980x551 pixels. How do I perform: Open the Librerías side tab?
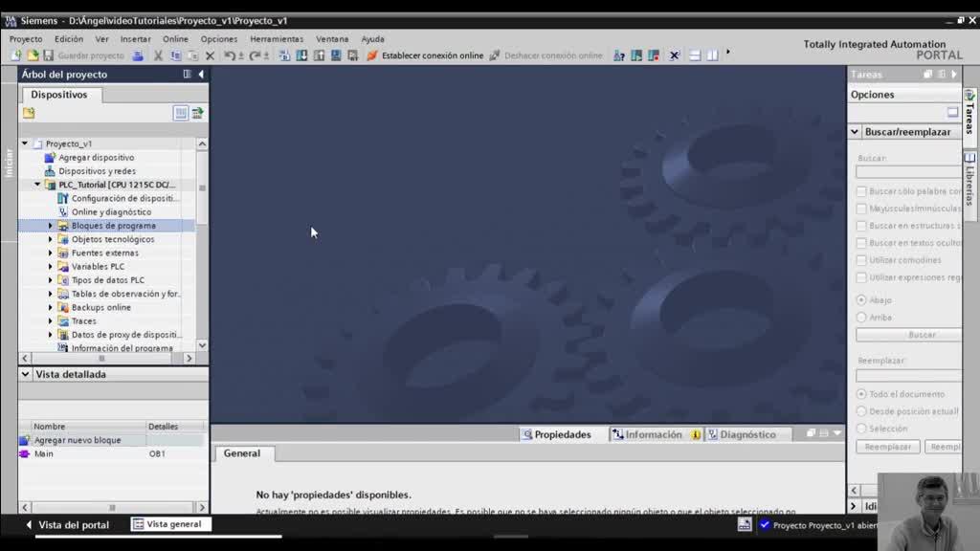[969, 185]
